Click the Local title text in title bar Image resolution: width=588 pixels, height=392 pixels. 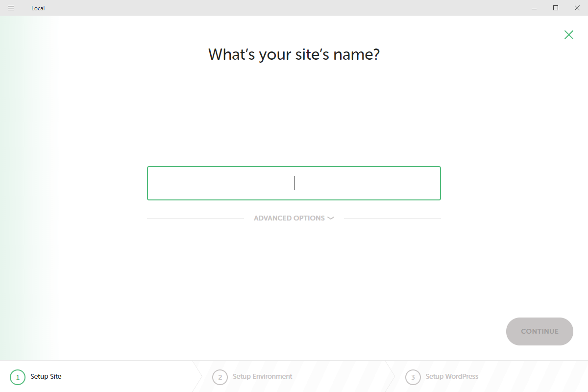click(x=38, y=8)
